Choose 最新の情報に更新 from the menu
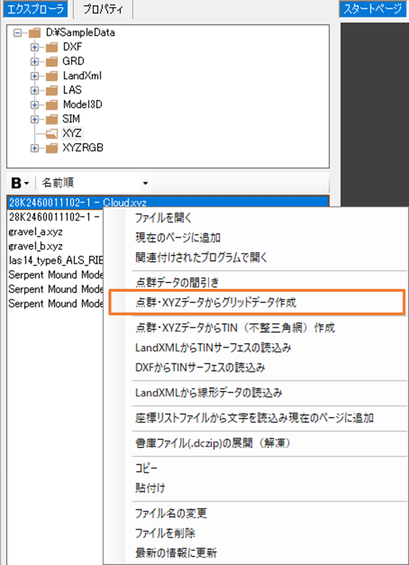 tap(176, 552)
